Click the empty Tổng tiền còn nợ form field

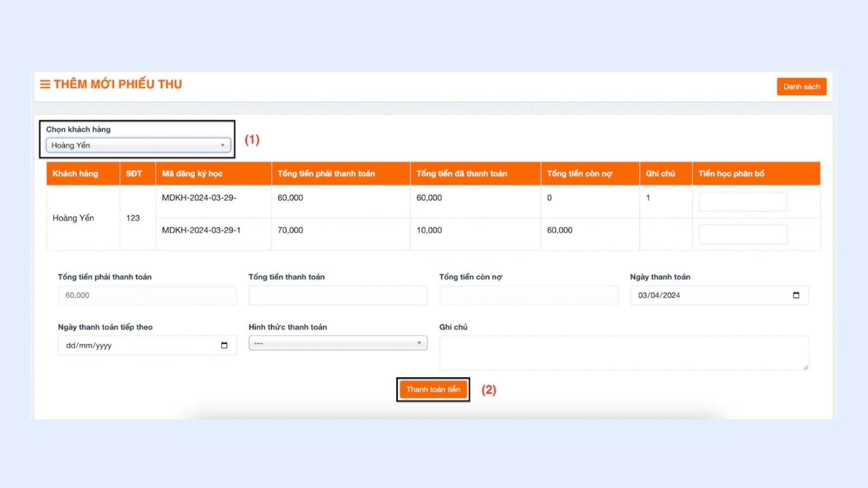pyautogui.click(x=528, y=296)
